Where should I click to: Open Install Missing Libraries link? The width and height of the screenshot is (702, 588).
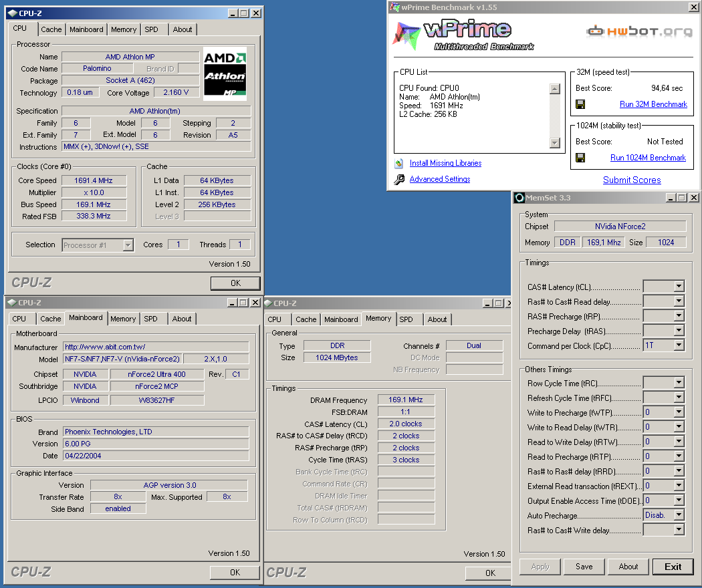pyautogui.click(x=445, y=163)
